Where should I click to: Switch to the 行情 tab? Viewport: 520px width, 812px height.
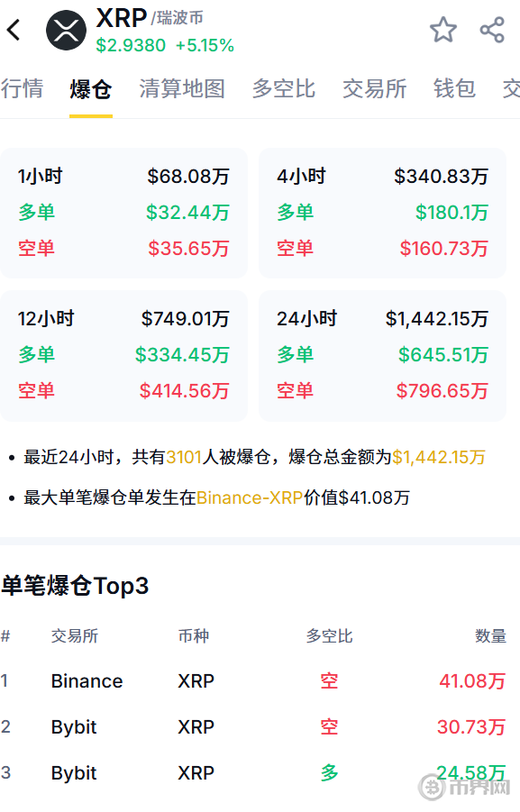tap(22, 88)
